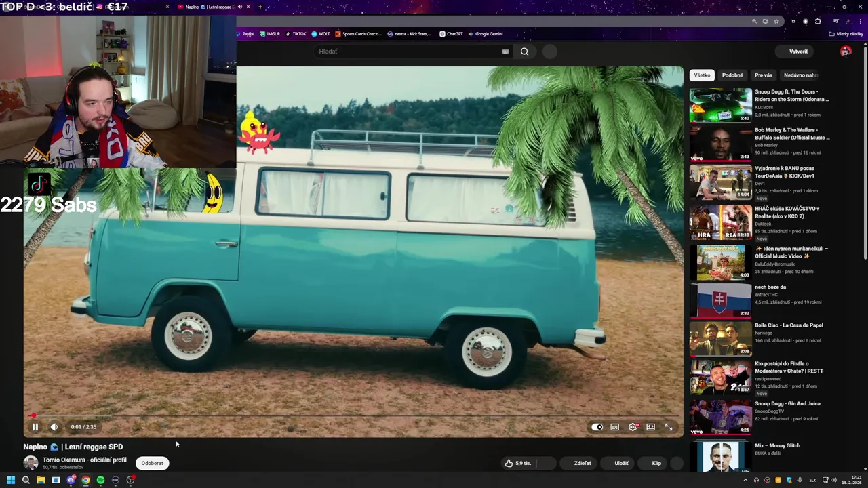The image size is (868, 488).
Task: Select the Podobné filter chip
Action: (732, 75)
